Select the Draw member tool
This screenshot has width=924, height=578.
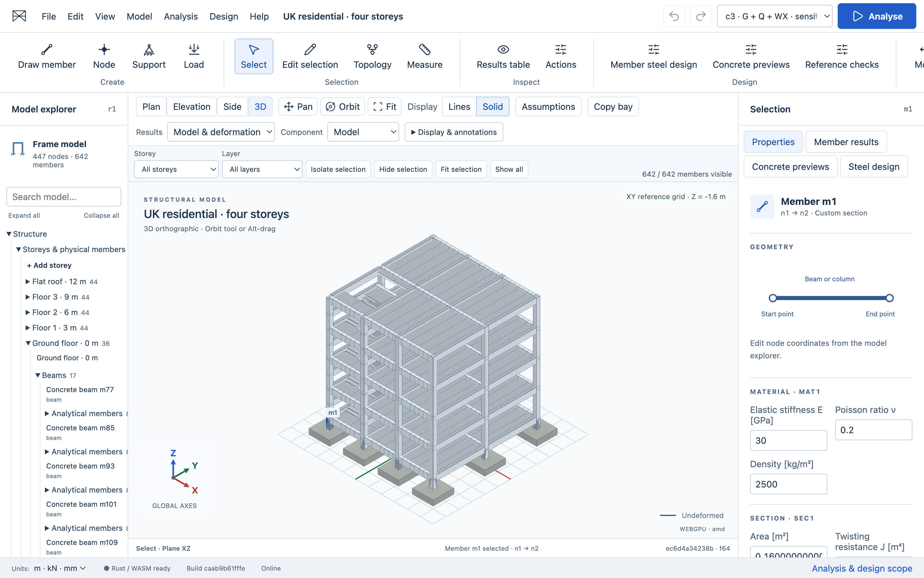(47, 57)
